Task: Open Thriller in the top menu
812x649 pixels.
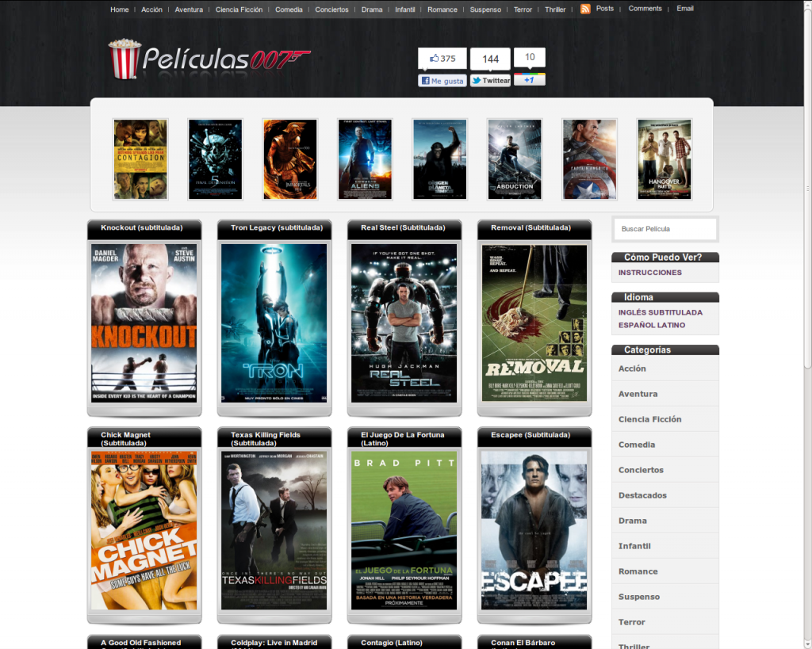Action: pos(555,10)
